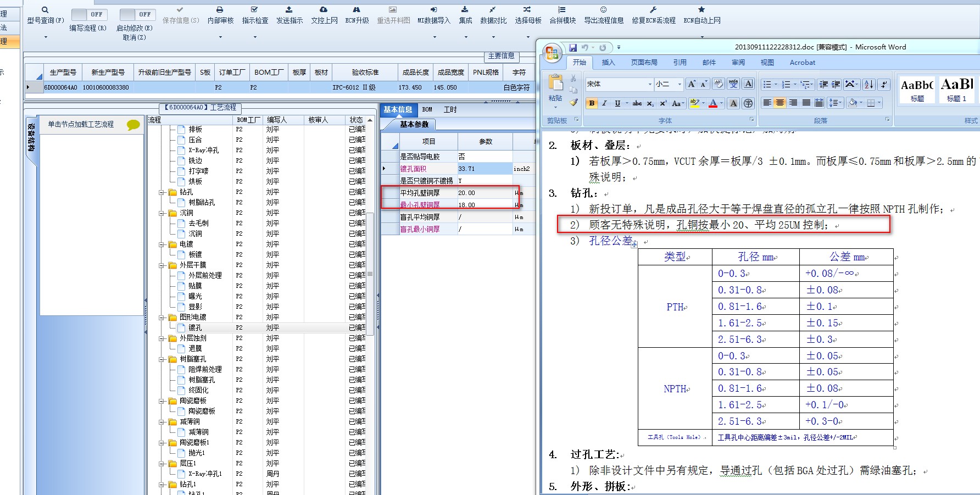
Task: Click 生产型号 column header
Action: pos(63,73)
